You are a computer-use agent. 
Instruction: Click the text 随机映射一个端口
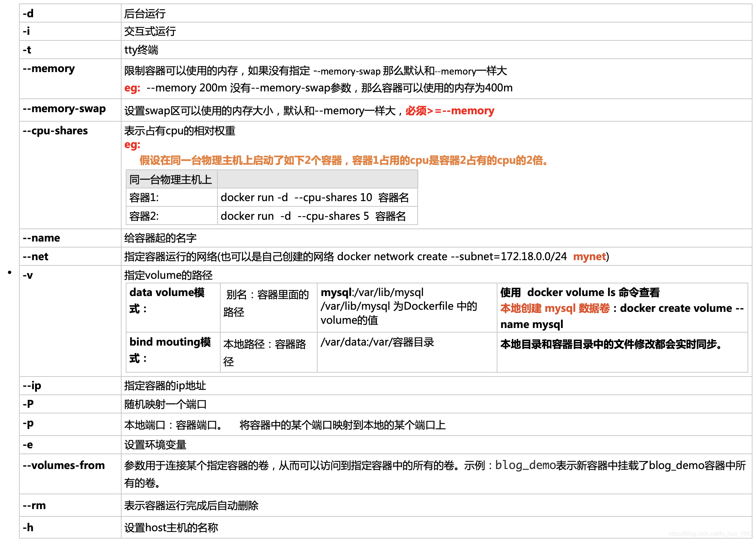(x=165, y=404)
